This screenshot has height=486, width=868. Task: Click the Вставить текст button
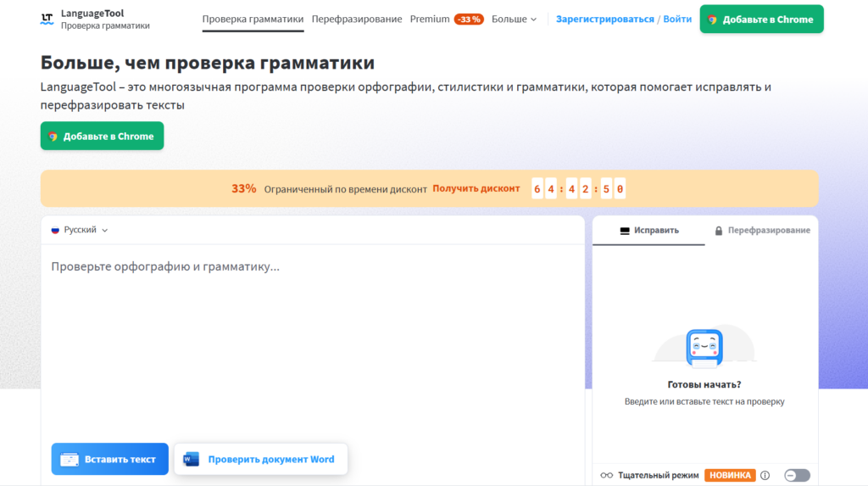point(109,459)
